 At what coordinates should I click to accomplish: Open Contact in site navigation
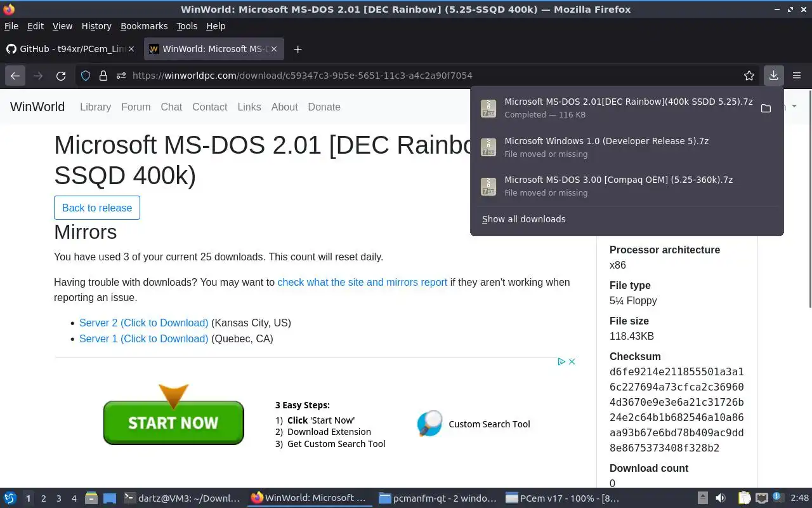(210, 107)
